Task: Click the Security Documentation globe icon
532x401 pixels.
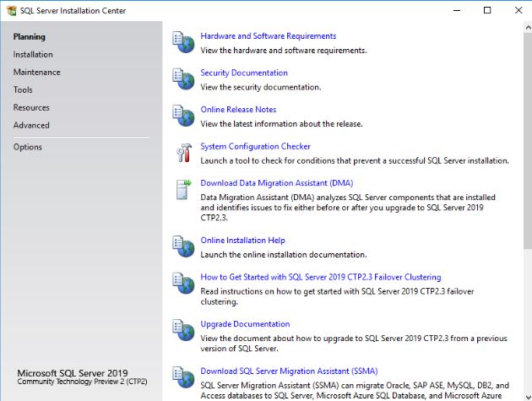Action: (183, 79)
